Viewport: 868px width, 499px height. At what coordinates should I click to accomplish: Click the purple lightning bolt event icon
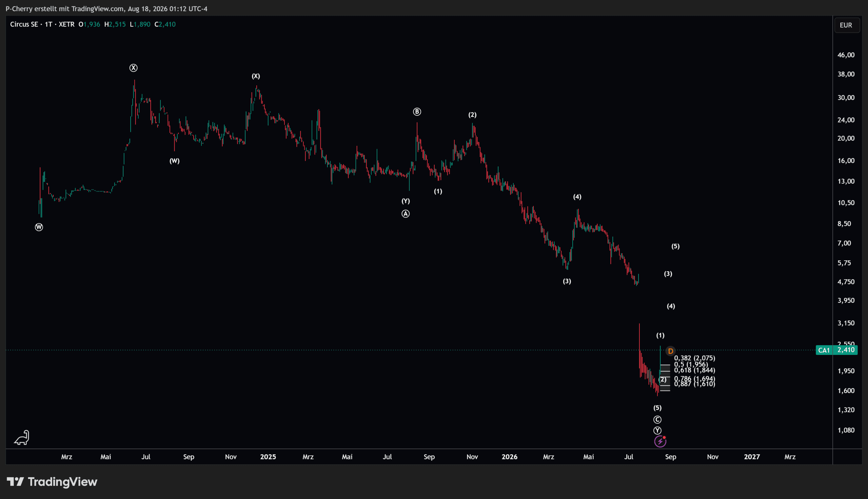coord(660,441)
